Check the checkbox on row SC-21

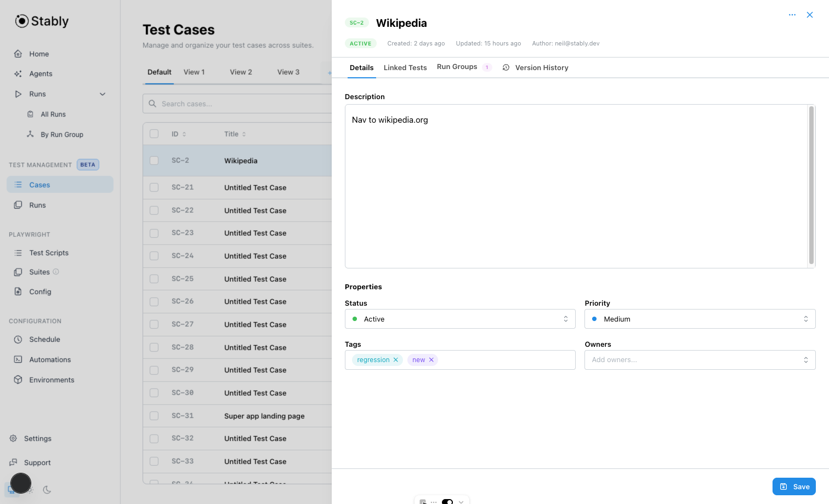click(154, 187)
